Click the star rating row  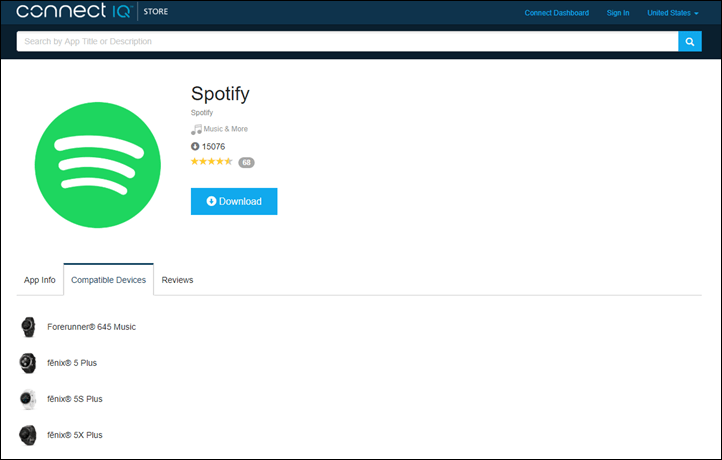[x=211, y=161]
